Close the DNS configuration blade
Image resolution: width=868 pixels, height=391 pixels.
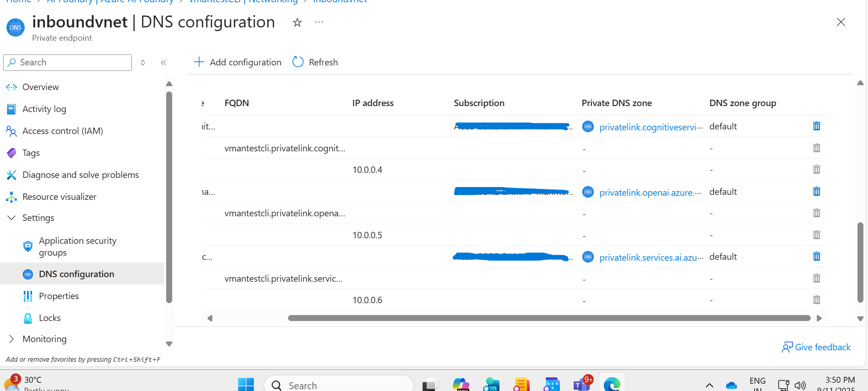(841, 22)
